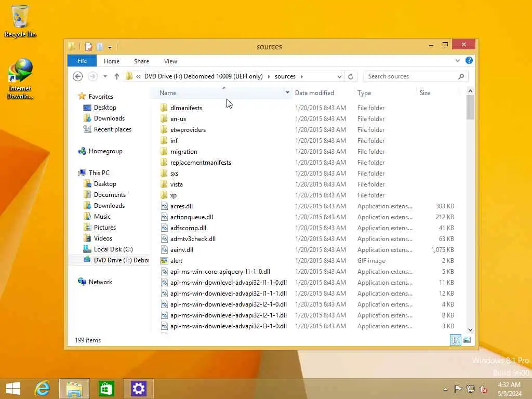The height and width of the screenshot is (399, 532).
Task: Click the file list scrollbar thumb
Action: coord(470,107)
